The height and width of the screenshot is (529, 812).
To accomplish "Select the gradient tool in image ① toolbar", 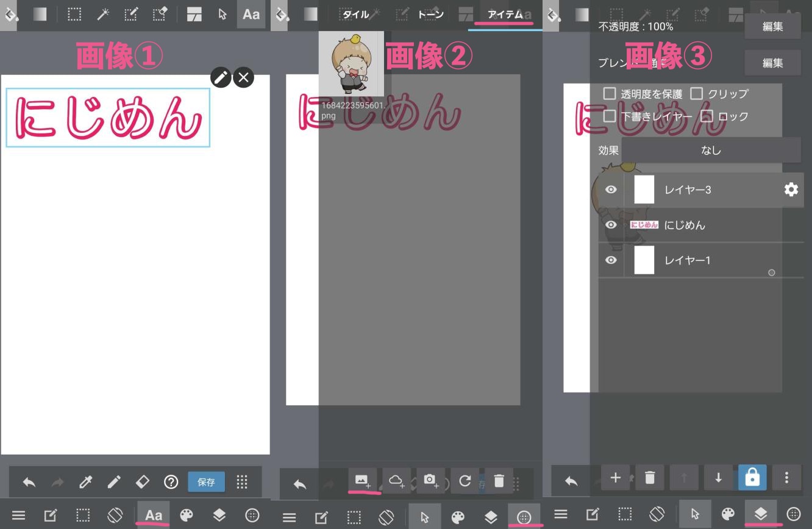I will coord(40,14).
